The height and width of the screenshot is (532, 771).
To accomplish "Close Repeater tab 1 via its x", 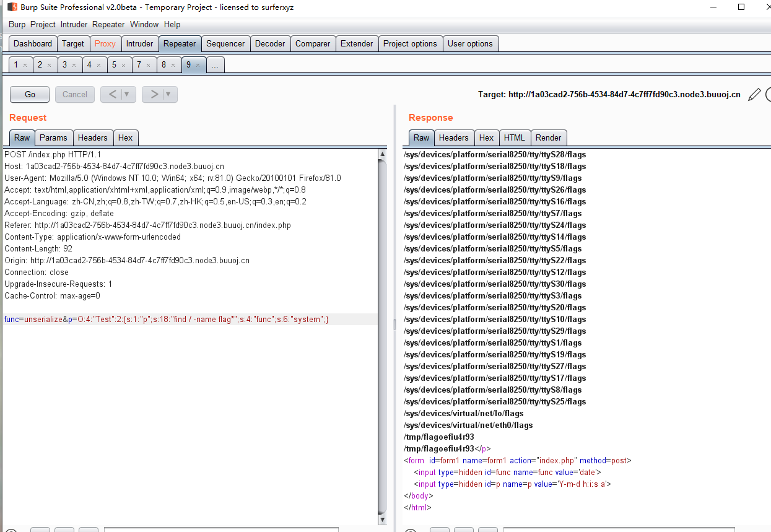I will click(x=25, y=65).
